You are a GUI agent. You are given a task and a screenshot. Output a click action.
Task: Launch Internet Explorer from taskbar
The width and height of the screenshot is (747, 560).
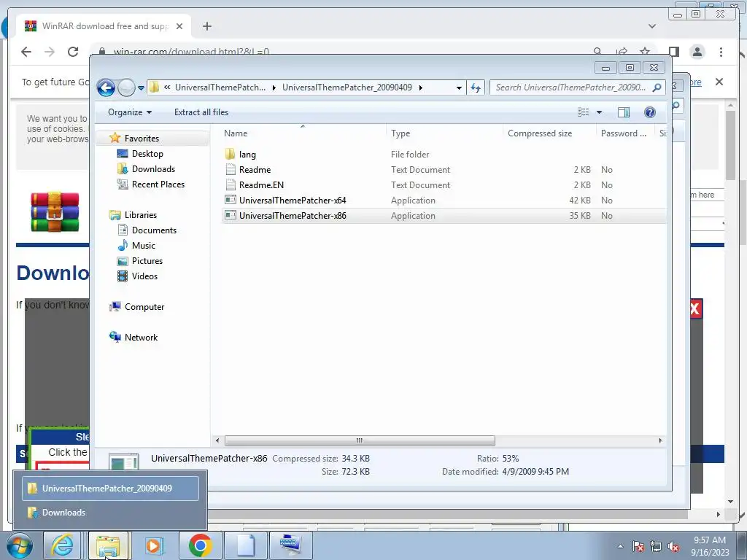click(63, 545)
